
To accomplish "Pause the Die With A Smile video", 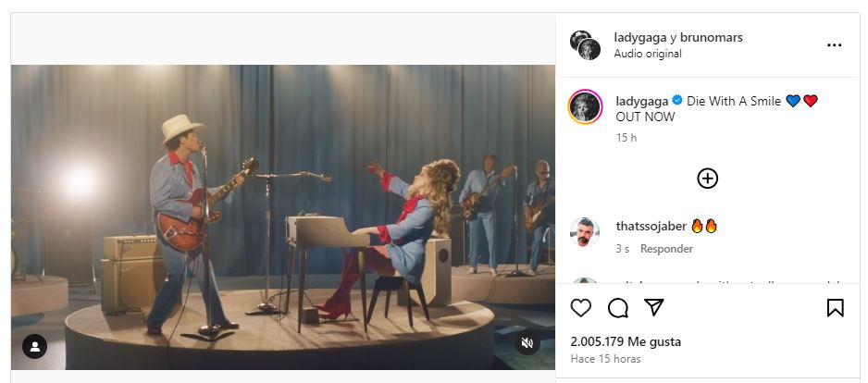I will (282, 217).
